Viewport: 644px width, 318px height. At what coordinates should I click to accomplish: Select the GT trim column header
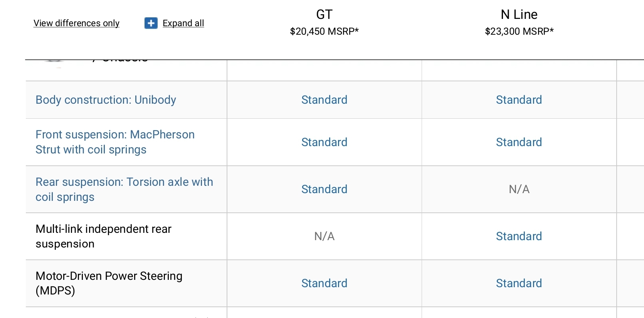point(324,15)
